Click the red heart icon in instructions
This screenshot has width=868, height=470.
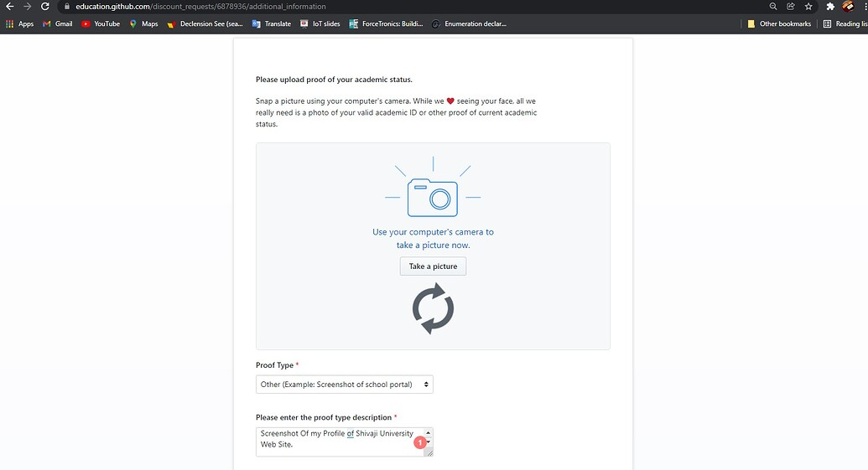tap(450, 101)
